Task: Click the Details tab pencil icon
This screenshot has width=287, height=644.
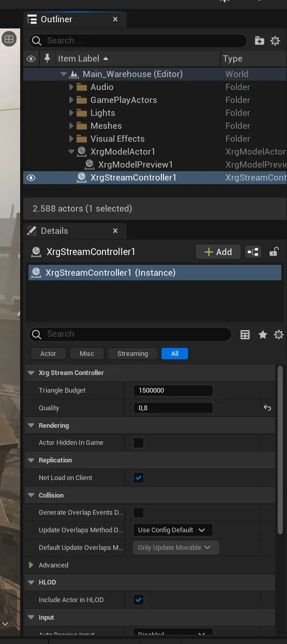Action: pos(32,231)
